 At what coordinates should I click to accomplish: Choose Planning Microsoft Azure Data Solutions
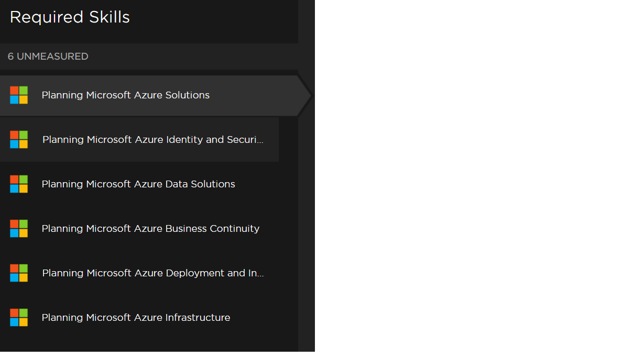pos(138,184)
